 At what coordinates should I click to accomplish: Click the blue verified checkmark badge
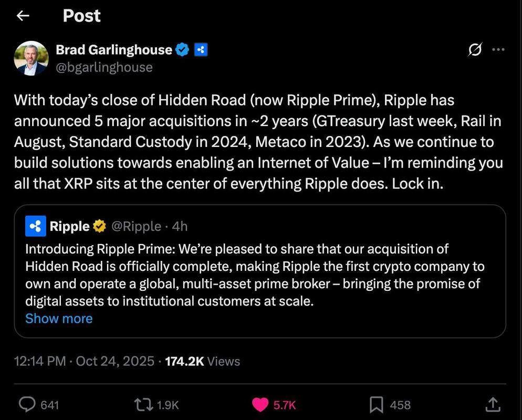point(182,50)
